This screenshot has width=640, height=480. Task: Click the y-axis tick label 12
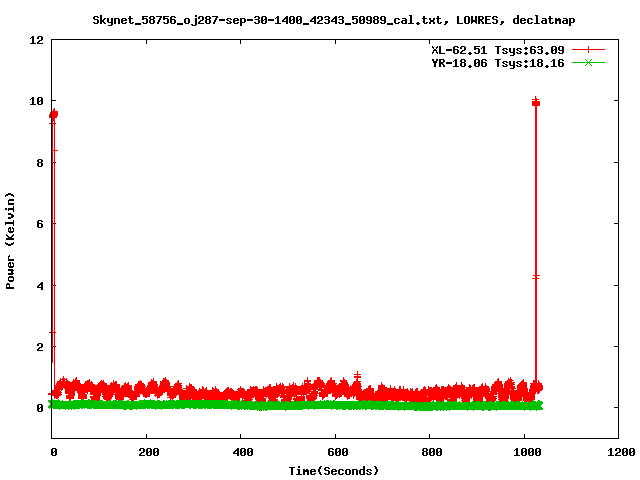point(36,40)
